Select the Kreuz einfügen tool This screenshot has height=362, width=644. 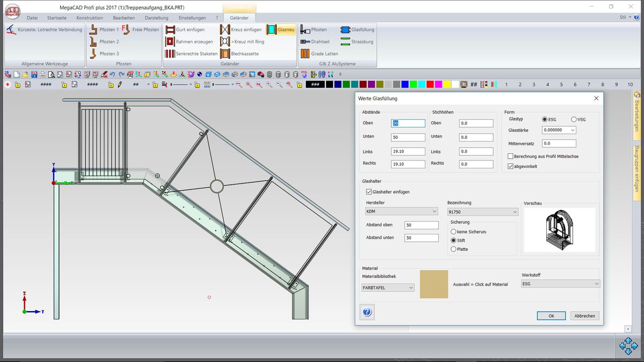(x=225, y=29)
